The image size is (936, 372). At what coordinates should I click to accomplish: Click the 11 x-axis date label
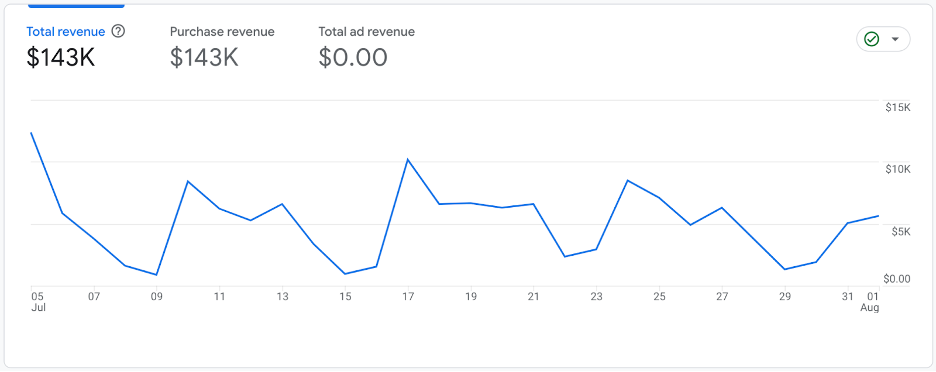[220, 296]
